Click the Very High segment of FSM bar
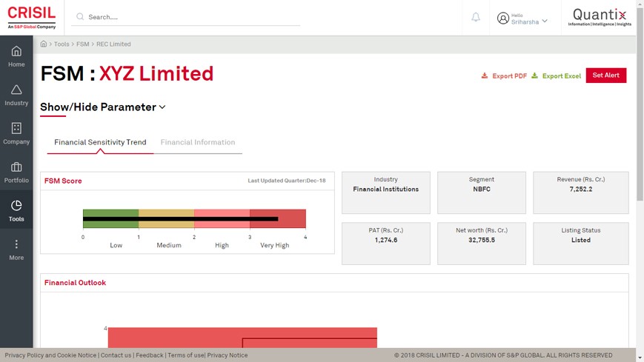Image resolution: width=644 pixels, height=362 pixels. click(x=277, y=218)
